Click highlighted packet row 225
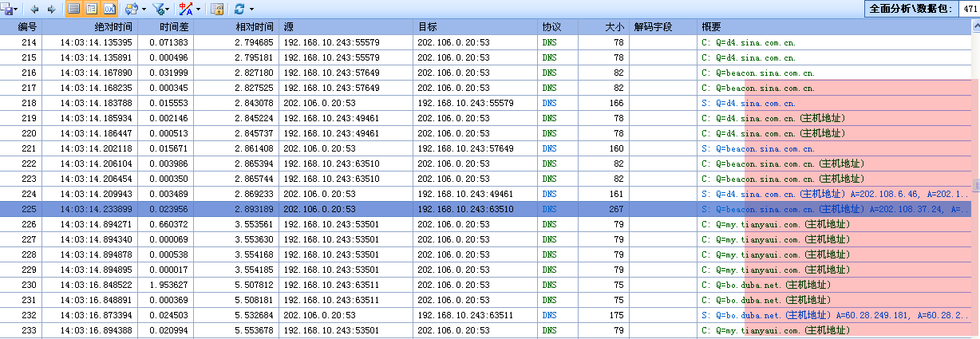980x339 pixels. [x=485, y=209]
